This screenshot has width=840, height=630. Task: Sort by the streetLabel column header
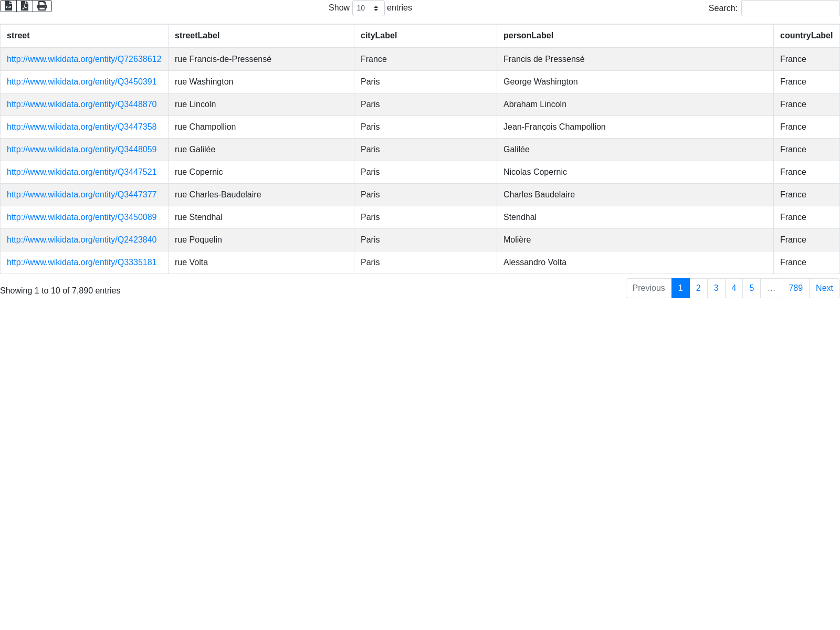[x=197, y=36]
